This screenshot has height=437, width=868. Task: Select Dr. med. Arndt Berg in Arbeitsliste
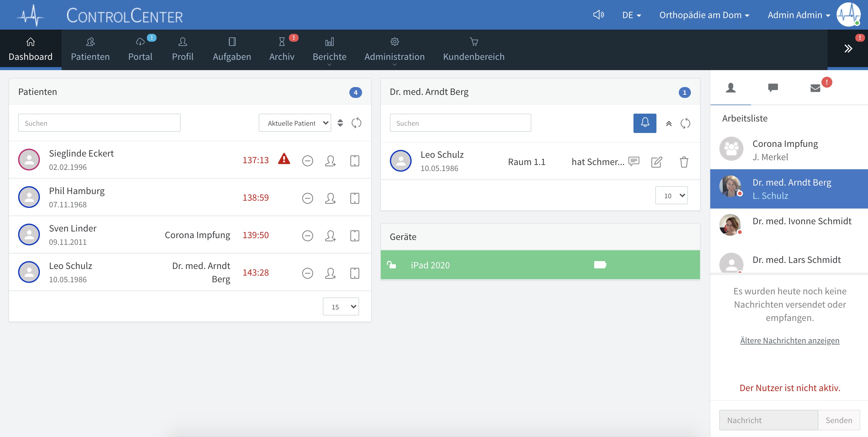pos(789,189)
